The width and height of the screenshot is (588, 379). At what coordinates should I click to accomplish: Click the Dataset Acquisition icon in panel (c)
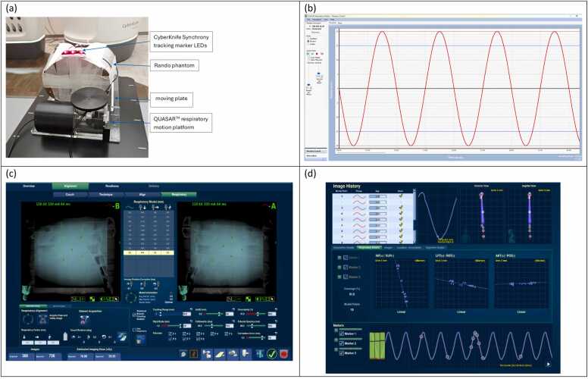click(x=84, y=320)
